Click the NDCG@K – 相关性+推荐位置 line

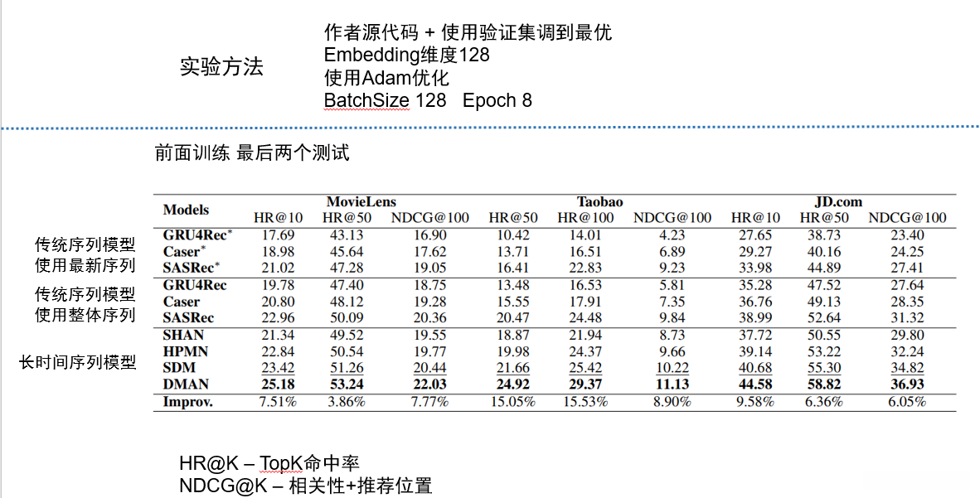point(306,486)
